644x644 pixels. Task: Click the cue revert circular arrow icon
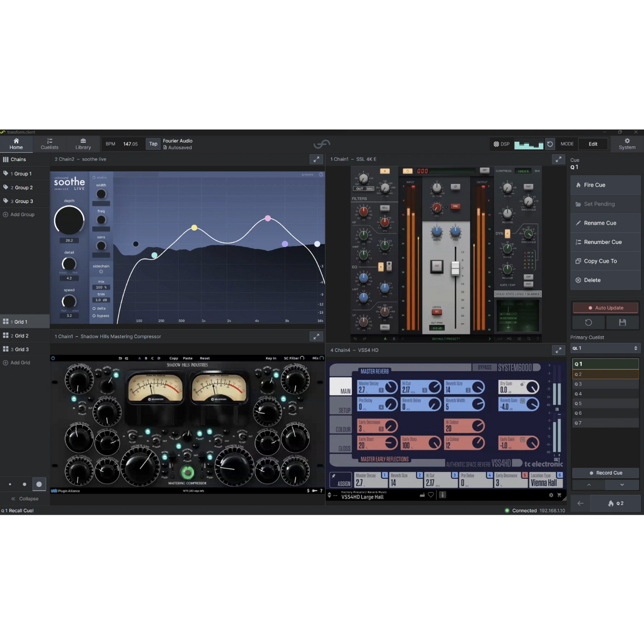[588, 323]
